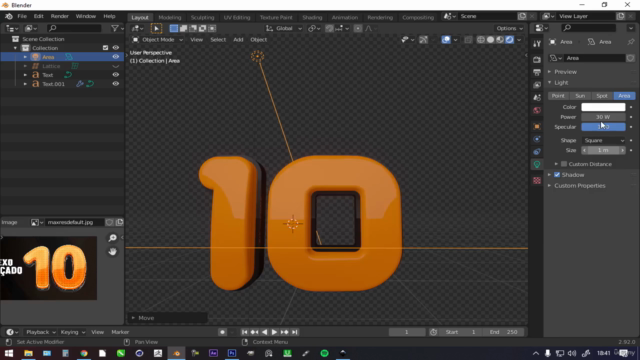The height and width of the screenshot is (360, 640).
Task: Jump to the timeline start frame
Action: point(244,332)
